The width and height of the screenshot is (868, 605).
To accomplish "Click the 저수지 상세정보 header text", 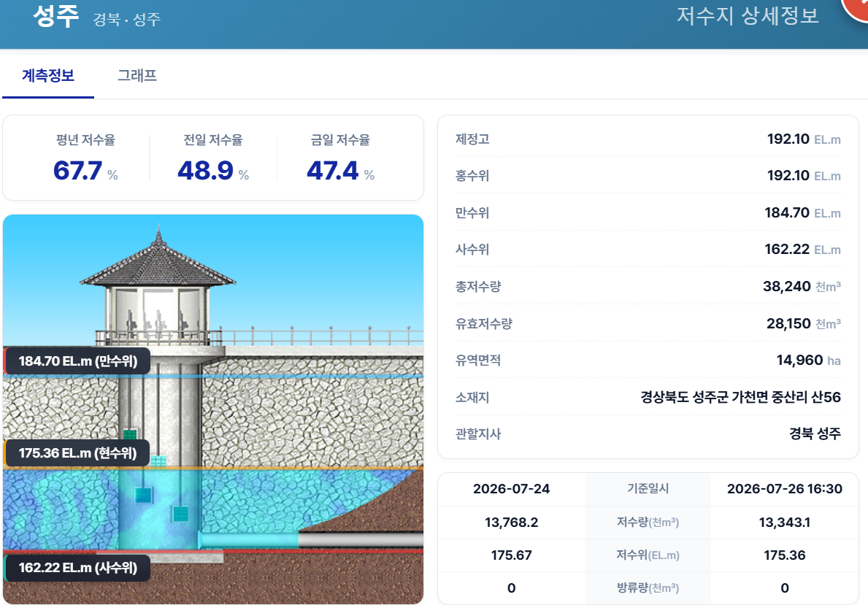I will tap(748, 15).
